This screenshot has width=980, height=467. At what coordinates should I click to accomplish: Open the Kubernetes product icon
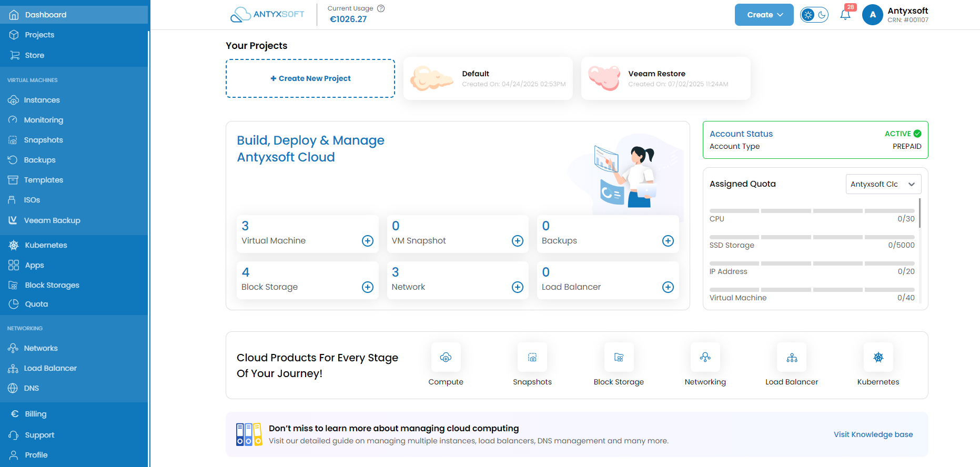pos(878,358)
